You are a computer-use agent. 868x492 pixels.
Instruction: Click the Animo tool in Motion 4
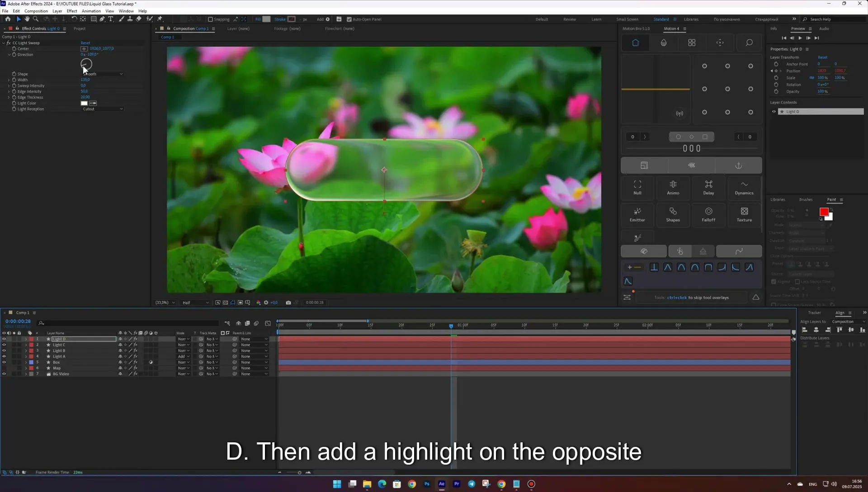(673, 187)
